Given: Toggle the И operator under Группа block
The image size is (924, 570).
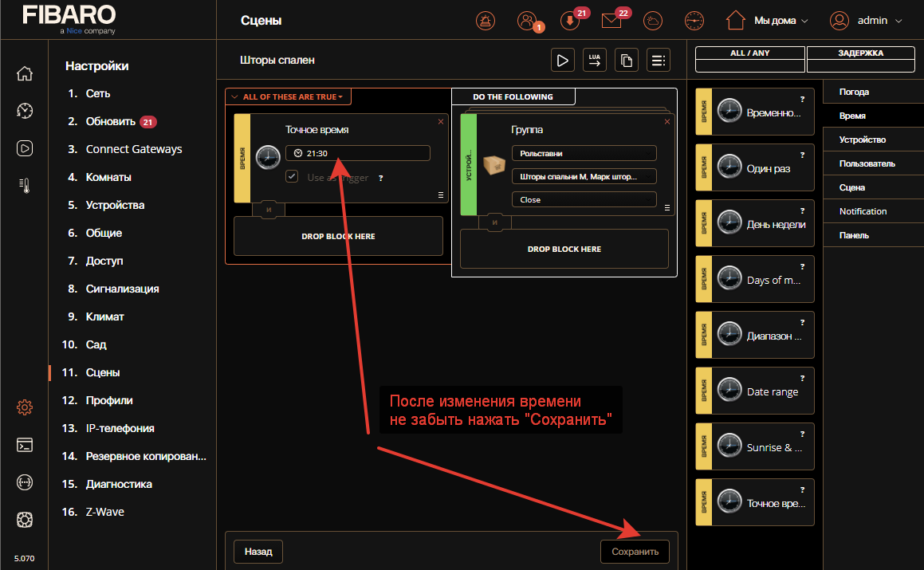Looking at the screenshot, I should [495, 222].
